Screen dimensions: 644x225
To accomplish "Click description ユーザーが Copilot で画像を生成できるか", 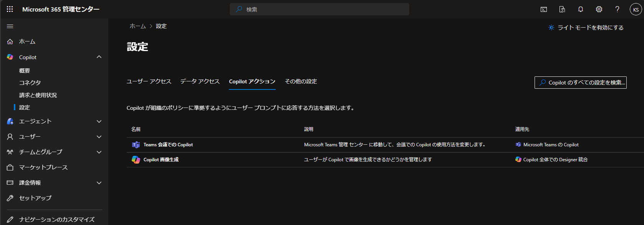I will 368,159.
